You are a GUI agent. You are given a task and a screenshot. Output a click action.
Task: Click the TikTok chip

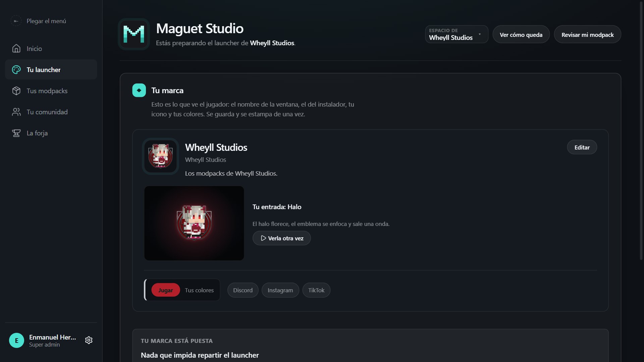pos(316,290)
